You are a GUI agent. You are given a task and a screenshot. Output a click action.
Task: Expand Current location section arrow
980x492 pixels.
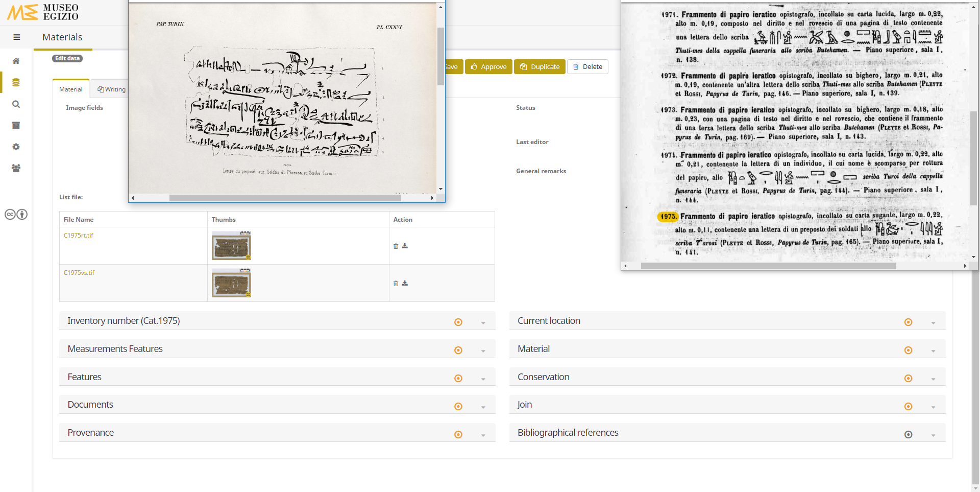933,323
